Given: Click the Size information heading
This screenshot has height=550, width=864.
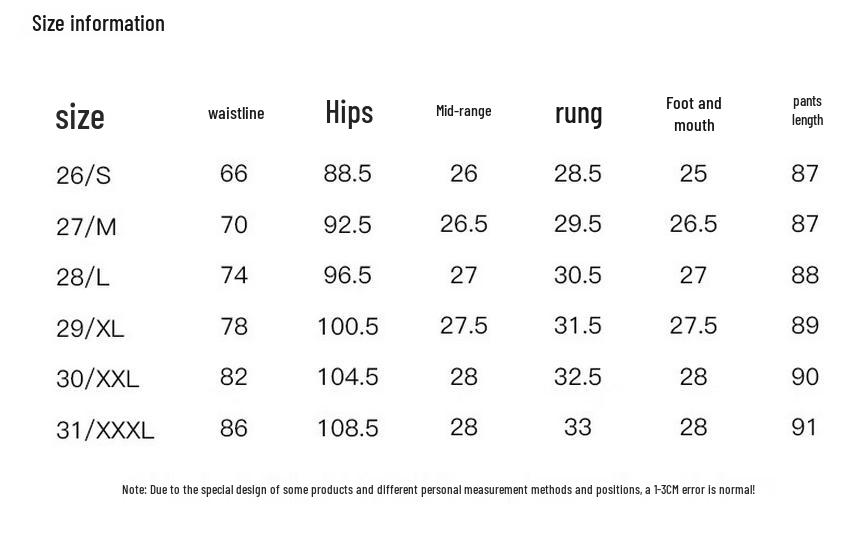Looking at the screenshot, I should (98, 23).
